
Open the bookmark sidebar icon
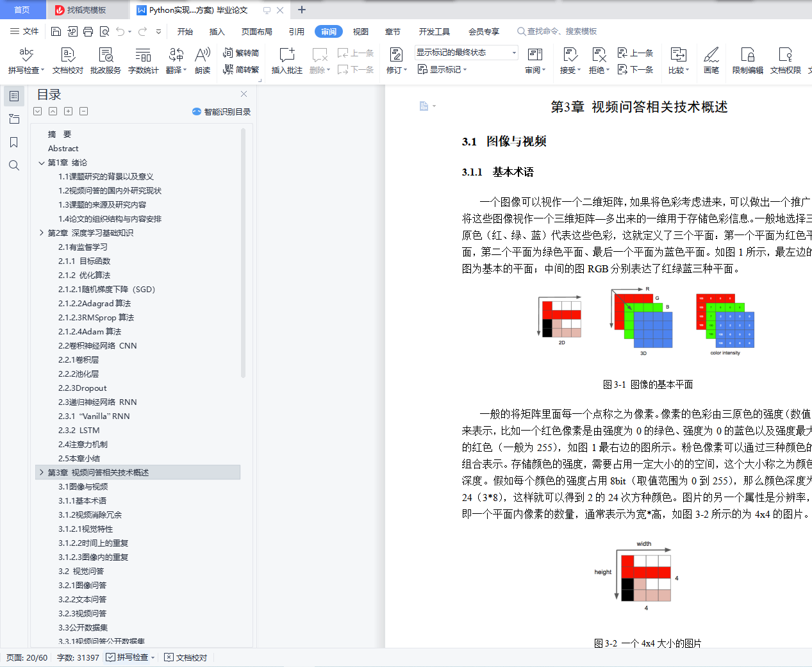click(x=14, y=142)
